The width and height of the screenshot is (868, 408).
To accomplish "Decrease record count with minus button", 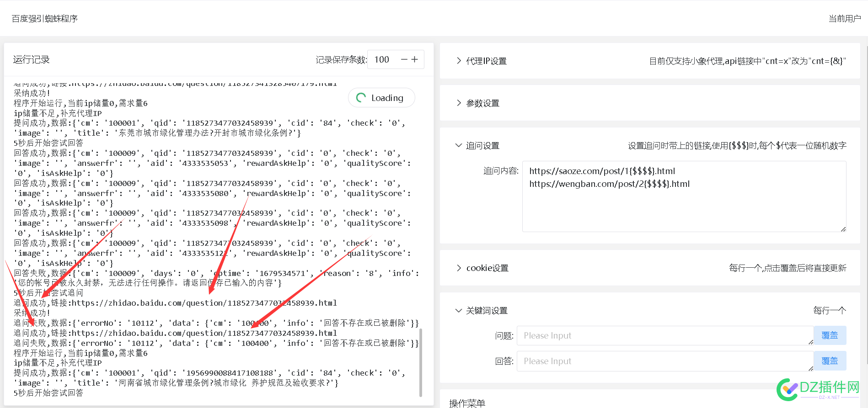I will (x=404, y=59).
